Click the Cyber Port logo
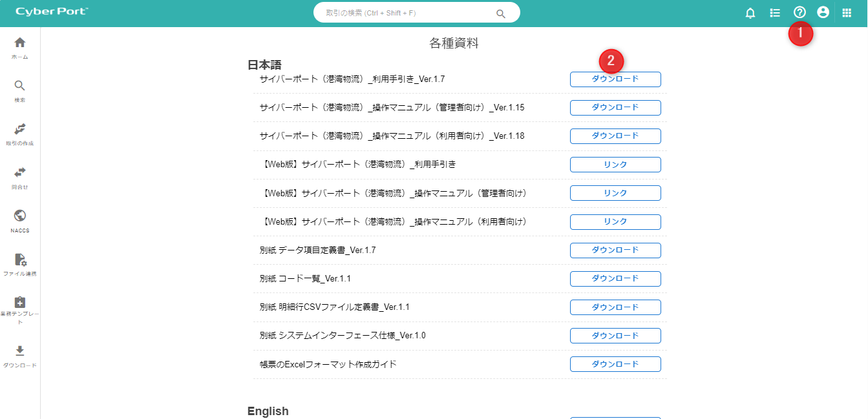The height and width of the screenshot is (419, 868). tap(52, 12)
